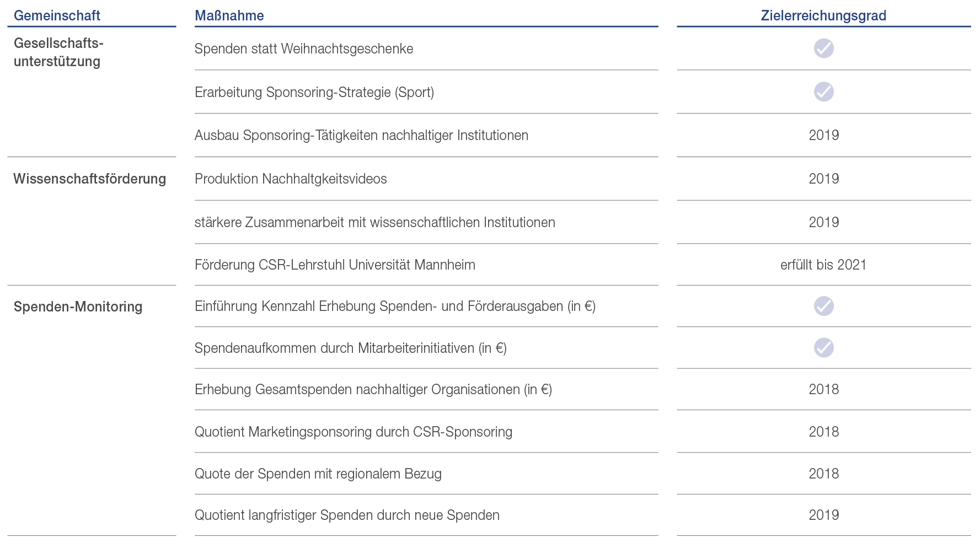Click the 'erfüllt bis 2021' value

pyautogui.click(x=823, y=265)
